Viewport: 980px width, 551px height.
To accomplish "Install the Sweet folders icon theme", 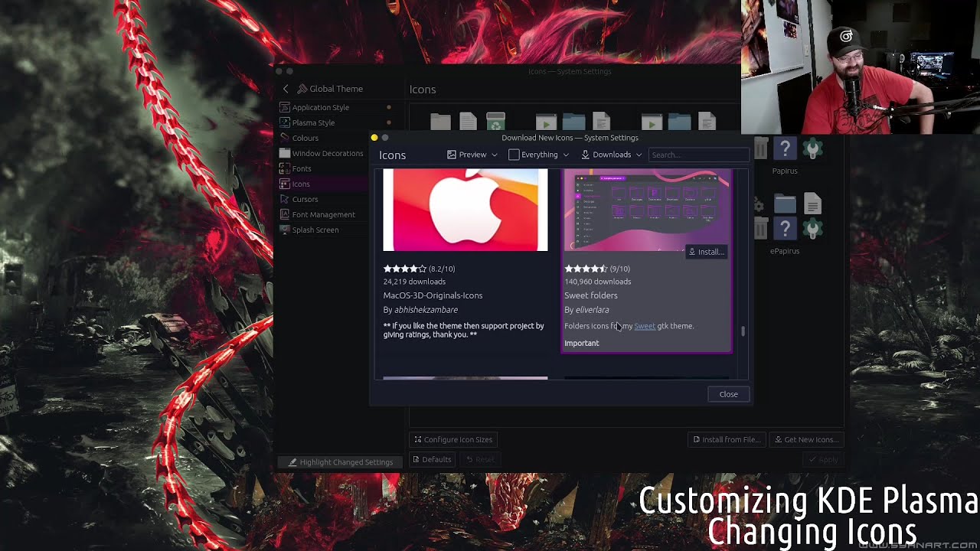I will tap(706, 252).
